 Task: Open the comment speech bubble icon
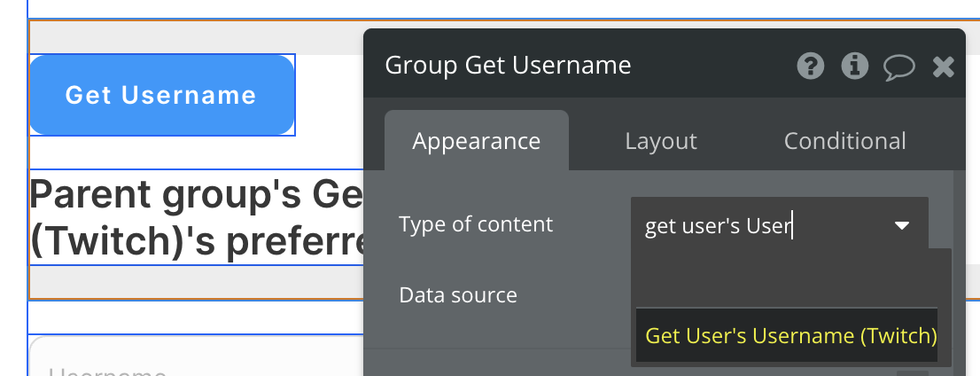[x=899, y=67]
